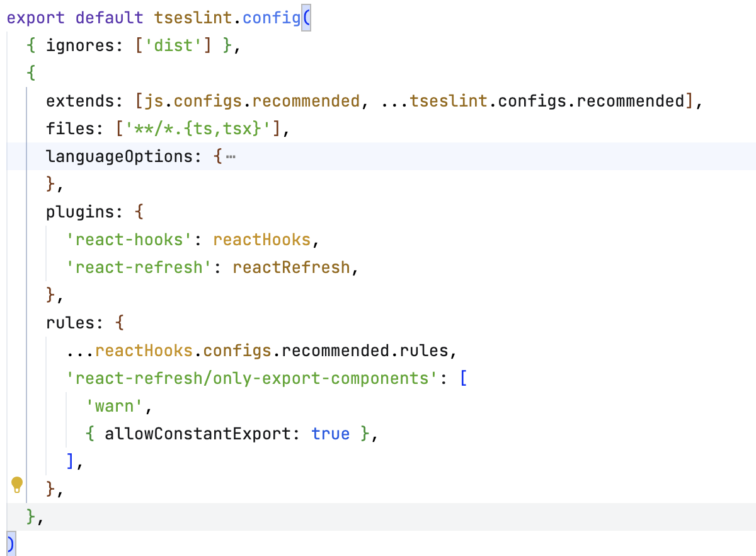The height and width of the screenshot is (556, 756).
Task: Click the 'default' keyword
Action: click(110, 18)
